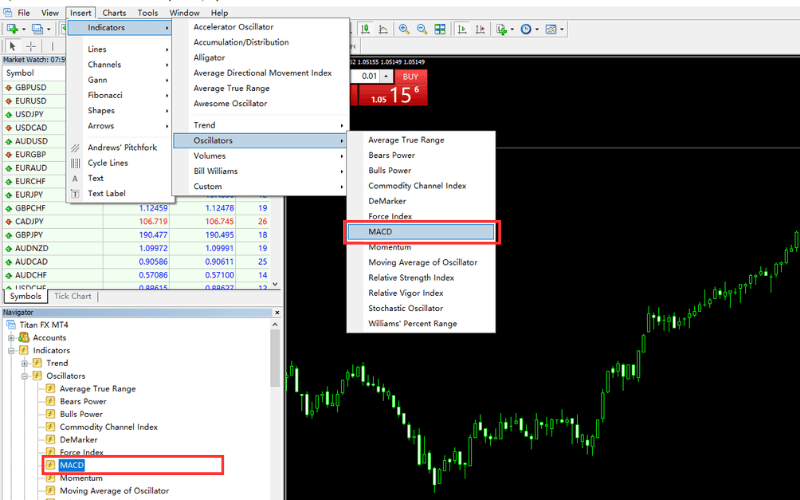Click the Templates toolbar icon

coord(551,29)
